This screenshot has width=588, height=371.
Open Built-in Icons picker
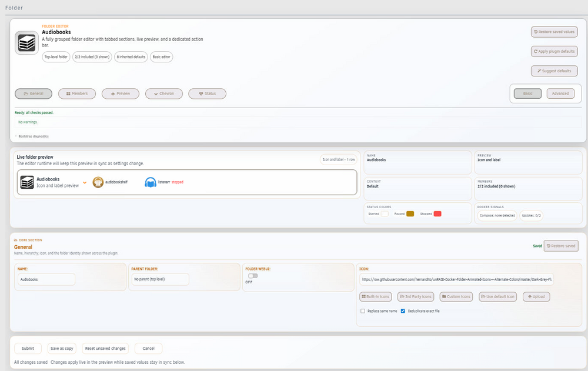point(375,297)
